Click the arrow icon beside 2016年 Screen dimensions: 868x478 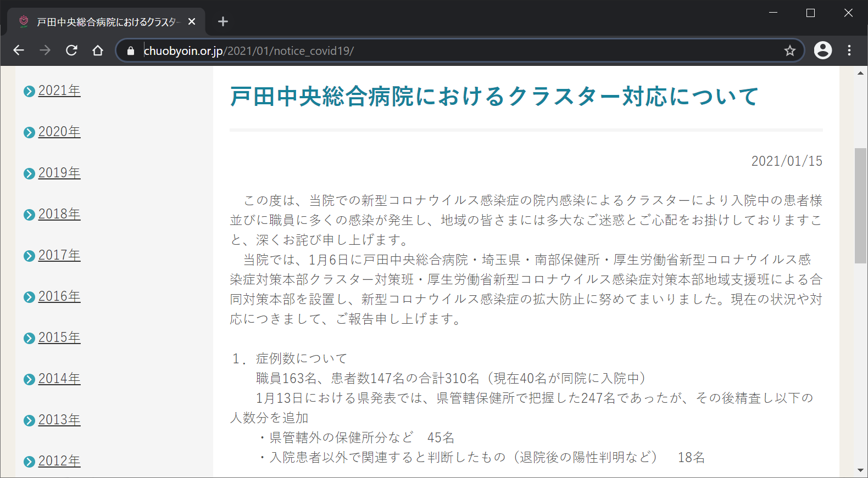(29, 297)
